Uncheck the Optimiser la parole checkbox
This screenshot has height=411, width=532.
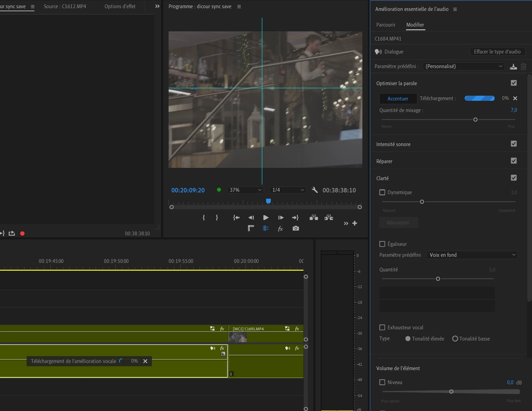tap(514, 83)
